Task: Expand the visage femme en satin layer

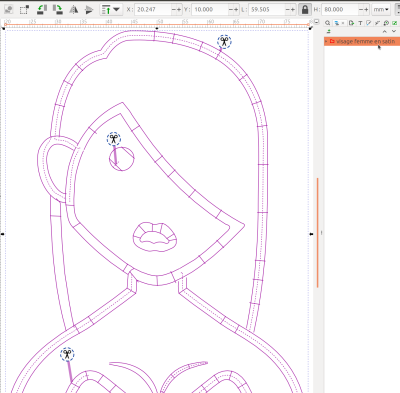Action: [326, 41]
